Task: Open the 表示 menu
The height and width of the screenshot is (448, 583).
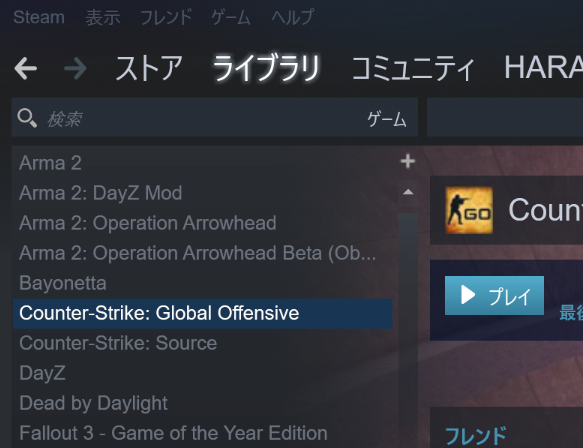Action: click(103, 17)
